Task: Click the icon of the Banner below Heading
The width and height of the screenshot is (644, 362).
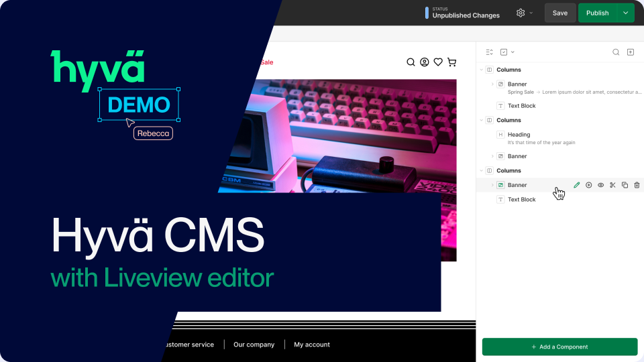Action: (x=500, y=156)
